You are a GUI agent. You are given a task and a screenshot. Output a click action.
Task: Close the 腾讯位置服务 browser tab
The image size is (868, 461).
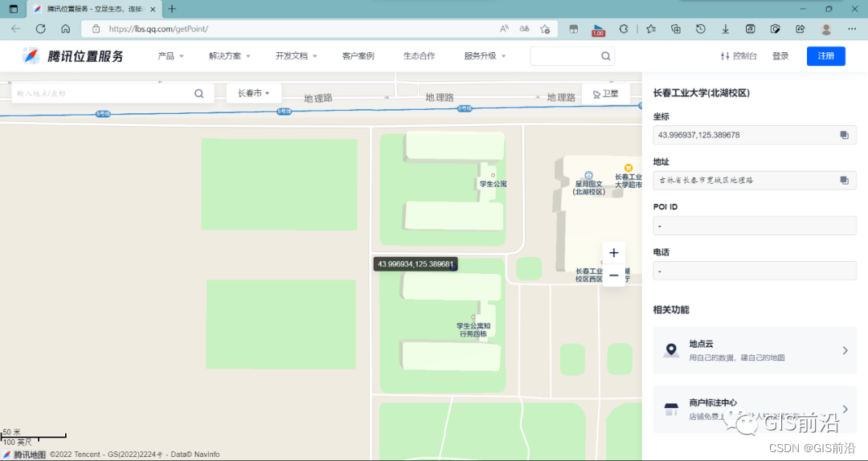tap(153, 10)
